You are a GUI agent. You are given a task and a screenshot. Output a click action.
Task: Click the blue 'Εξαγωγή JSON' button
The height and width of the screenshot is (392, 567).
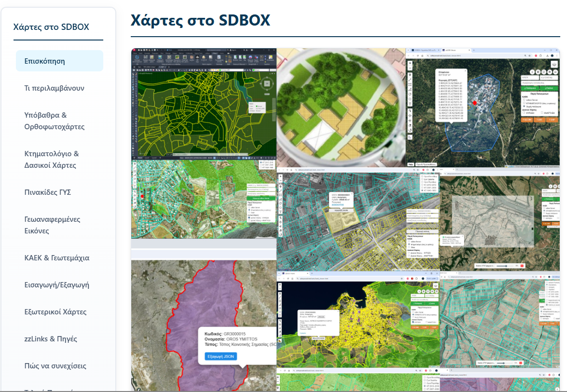point(218,357)
